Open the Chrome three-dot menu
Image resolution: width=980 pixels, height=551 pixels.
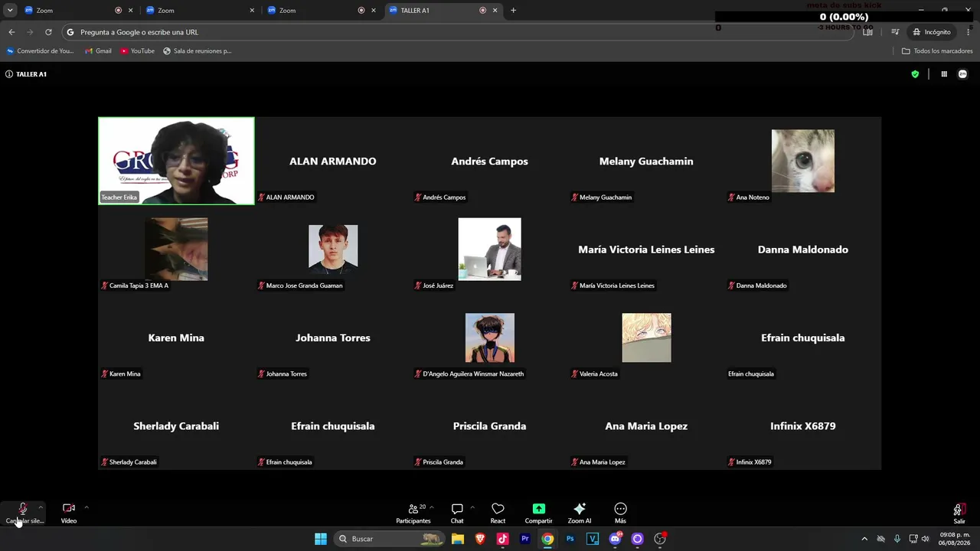(x=969, y=32)
